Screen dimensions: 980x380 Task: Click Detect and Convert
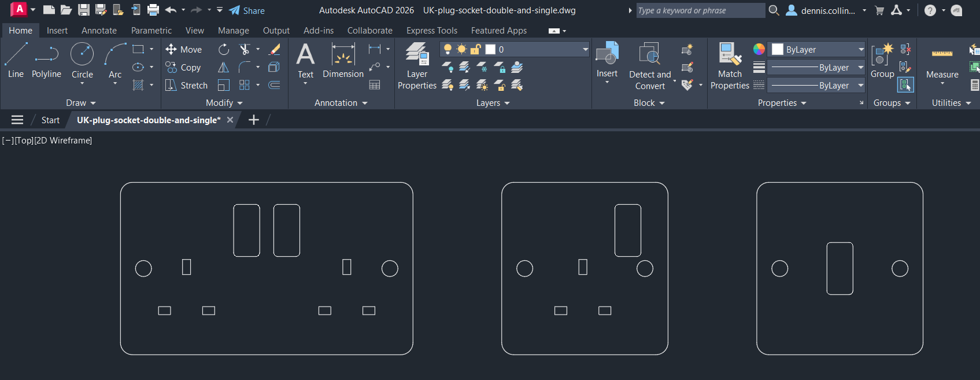coord(650,66)
